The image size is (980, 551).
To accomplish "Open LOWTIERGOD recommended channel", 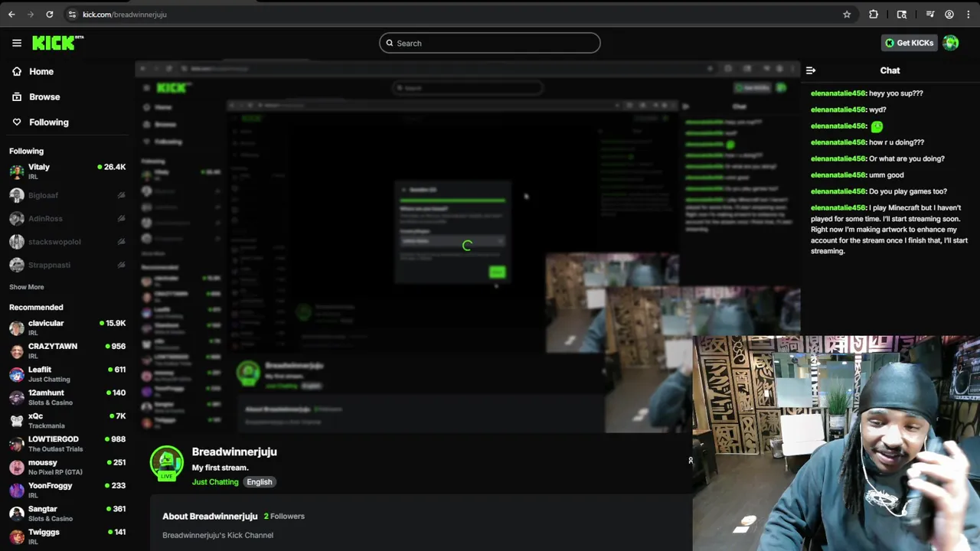I will click(67, 444).
